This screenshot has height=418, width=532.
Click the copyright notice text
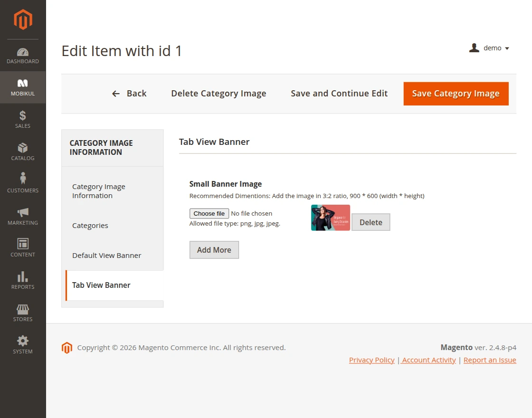pyautogui.click(x=181, y=348)
